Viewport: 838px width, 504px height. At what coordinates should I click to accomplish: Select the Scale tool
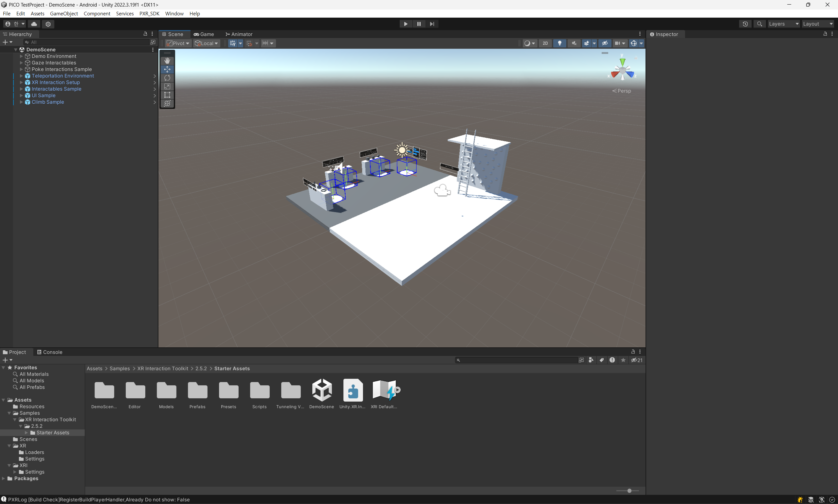click(x=167, y=86)
